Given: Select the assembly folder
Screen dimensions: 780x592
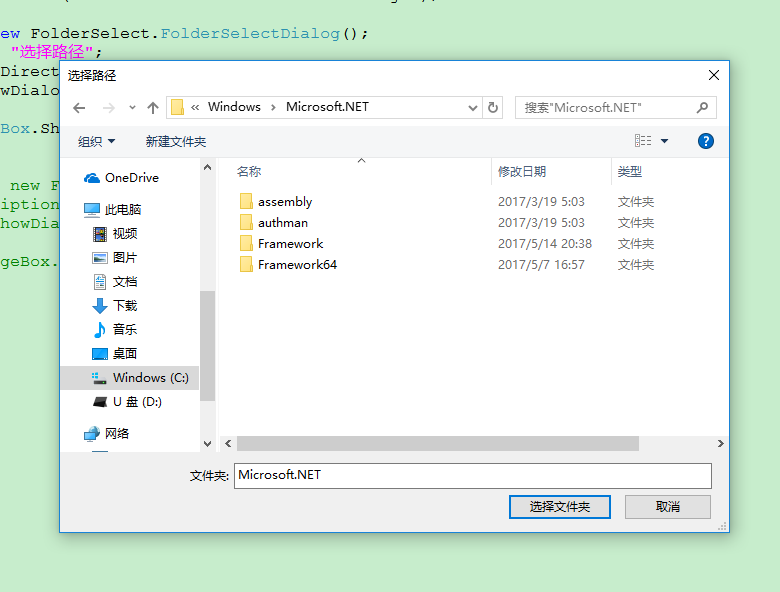Looking at the screenshot, I should click(x=285, y=202).
